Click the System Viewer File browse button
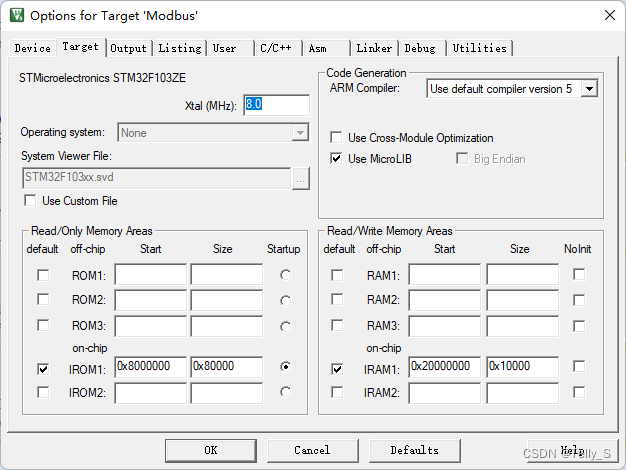Image resolution: width=626 pixels, height=470 pixels. tap(301, 178)
